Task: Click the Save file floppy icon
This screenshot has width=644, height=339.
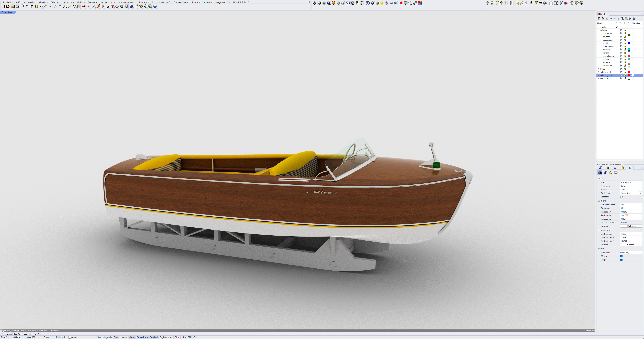Action: point(13,6)
